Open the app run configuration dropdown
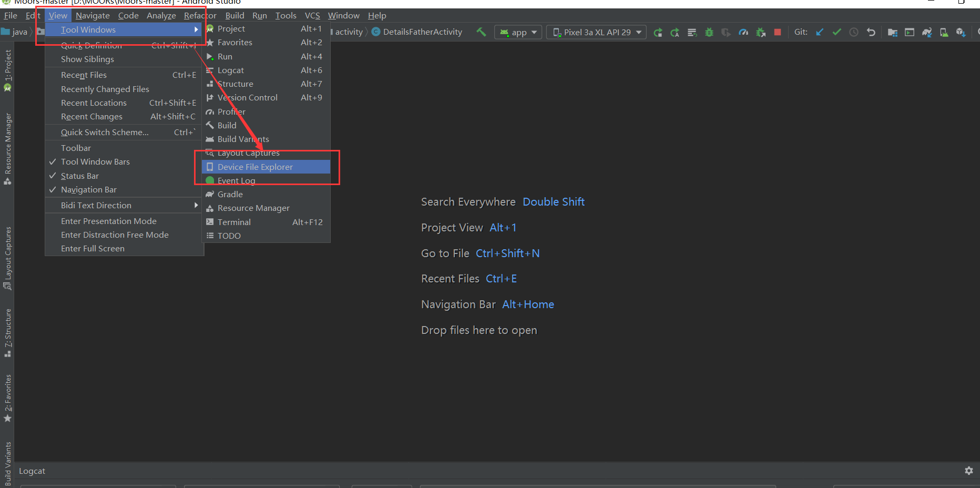This screenshot has width=980, height=488. click(x=518, y=33)
